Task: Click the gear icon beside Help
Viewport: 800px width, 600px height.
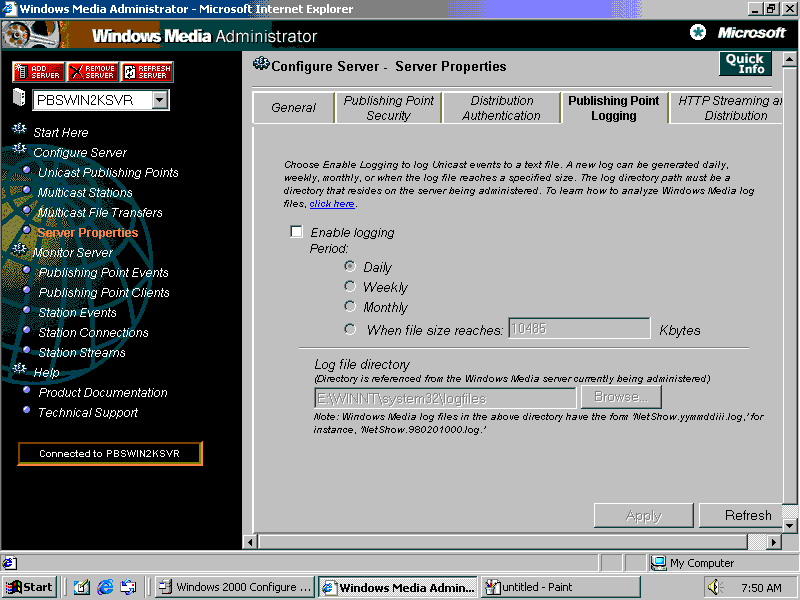Action: click(19, 368)
